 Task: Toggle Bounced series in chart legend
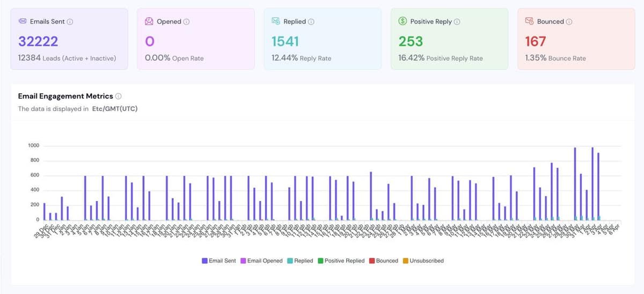(x=384, y=261)
